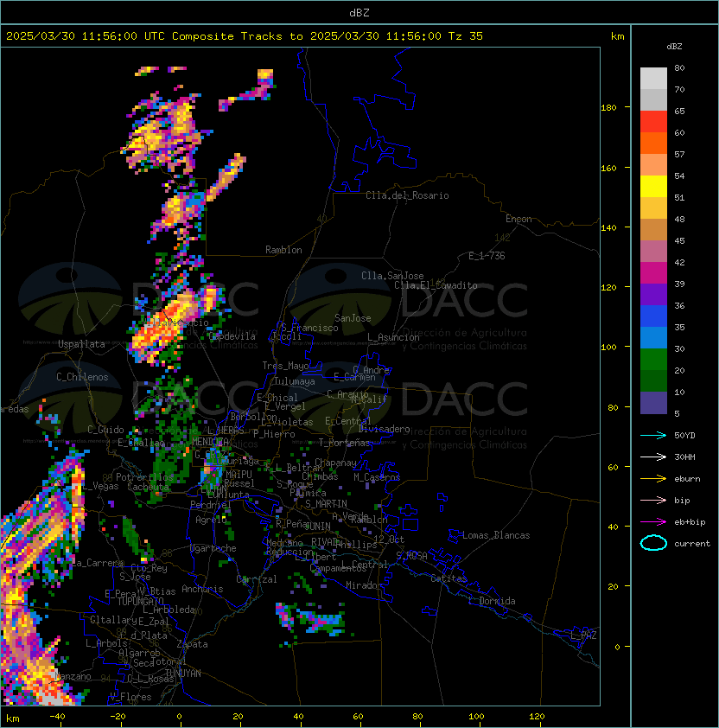Click the 'Clla.del_Rosario' map label
Screen dimensions: 719x728
click(407, 195)
